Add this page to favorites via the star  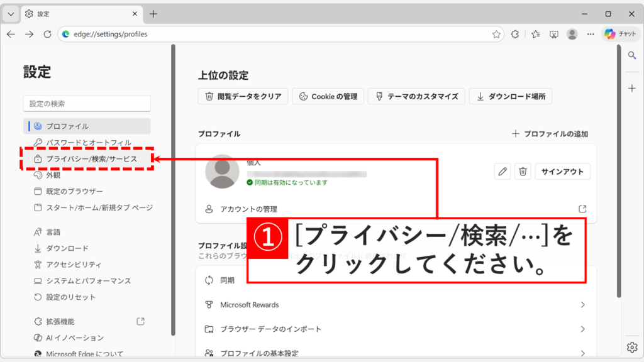pyautogui.click(x=497, y=34)
